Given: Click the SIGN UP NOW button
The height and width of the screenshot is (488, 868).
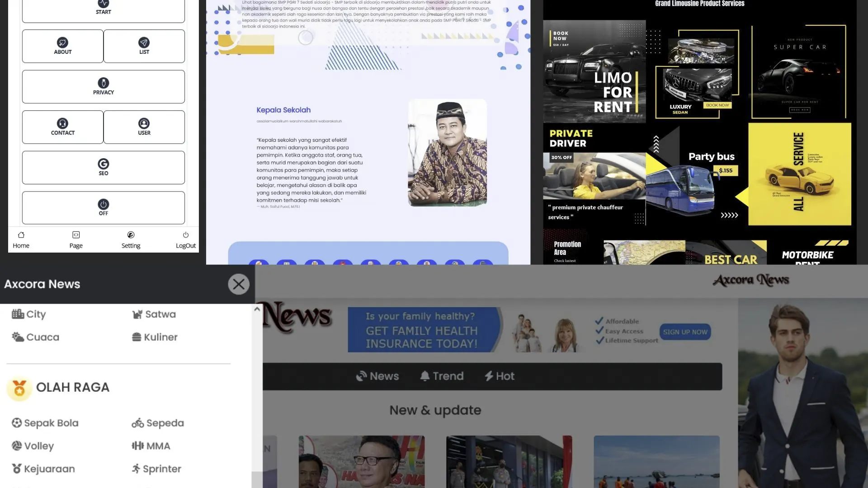Looking at the screenshot, I should (684, 331).
